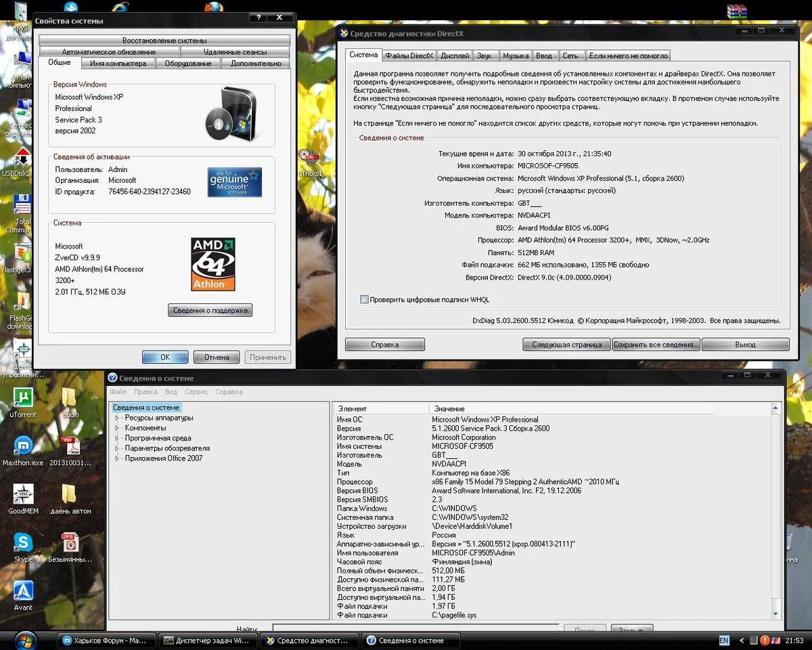Expand Компоненты tree node
Viewport: 812px width, 650px height.
[x=117, y=428]
